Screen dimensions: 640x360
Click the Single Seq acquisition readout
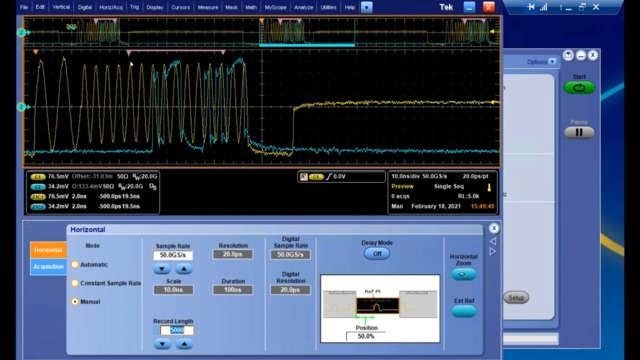449,187
